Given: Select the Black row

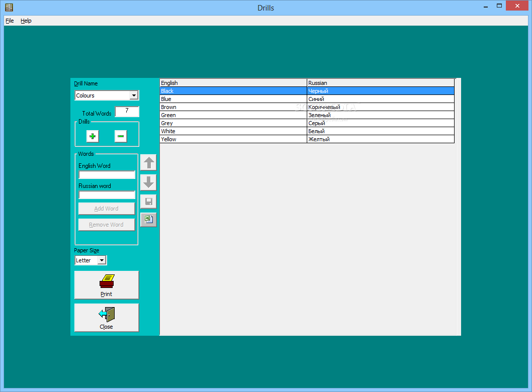Looking at the screenshot, I should pos(307,91).
